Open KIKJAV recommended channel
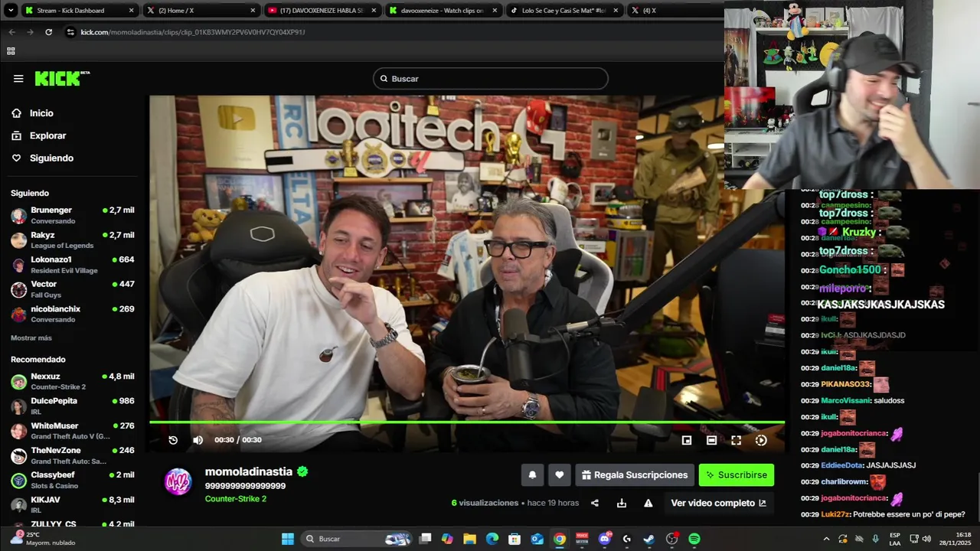Viewport: 980px width, 551px height. coord(73,504)
